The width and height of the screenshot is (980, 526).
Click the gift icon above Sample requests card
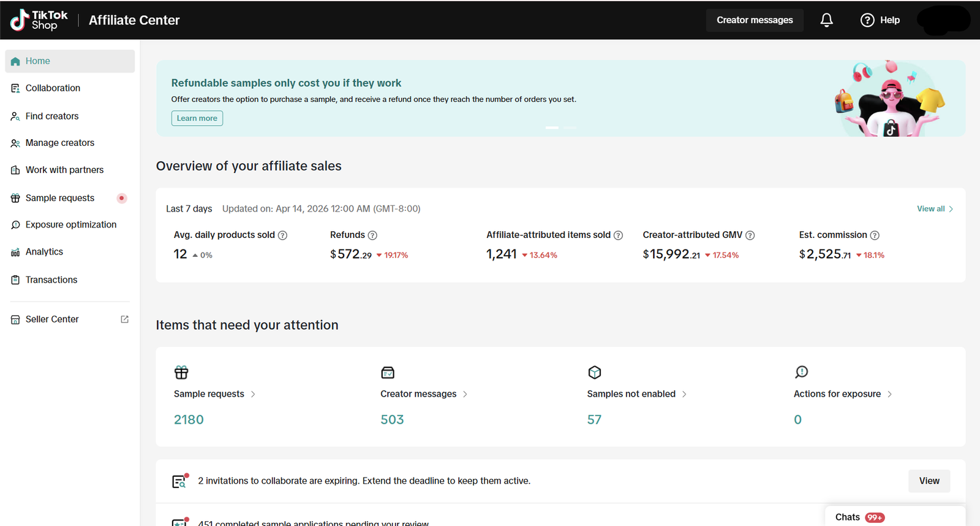[x=181, y=372]
